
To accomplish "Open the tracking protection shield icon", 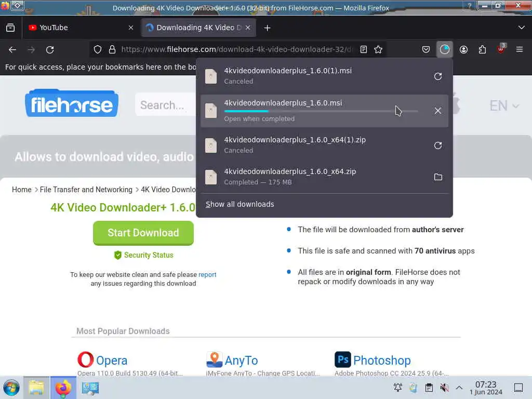I will click(98, 49).
